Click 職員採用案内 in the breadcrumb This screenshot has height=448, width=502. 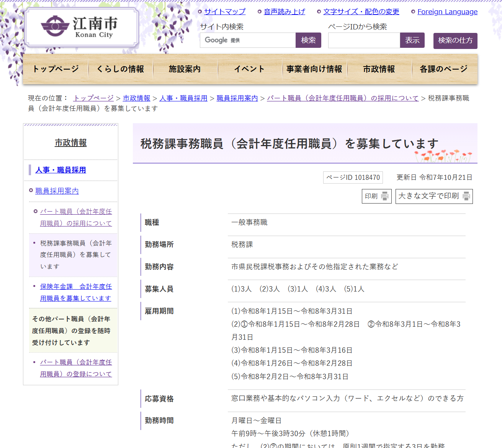[x=237, y=98]
